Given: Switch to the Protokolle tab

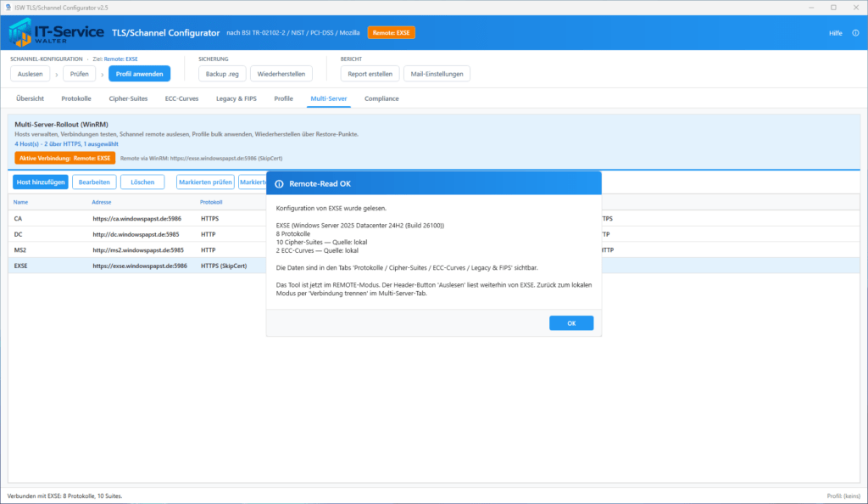Looking at the screenshot, I should click(x=75, y=98).
